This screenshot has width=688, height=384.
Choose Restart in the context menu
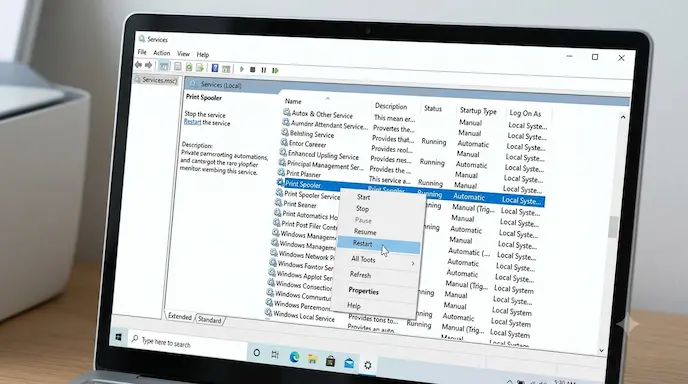362,244
